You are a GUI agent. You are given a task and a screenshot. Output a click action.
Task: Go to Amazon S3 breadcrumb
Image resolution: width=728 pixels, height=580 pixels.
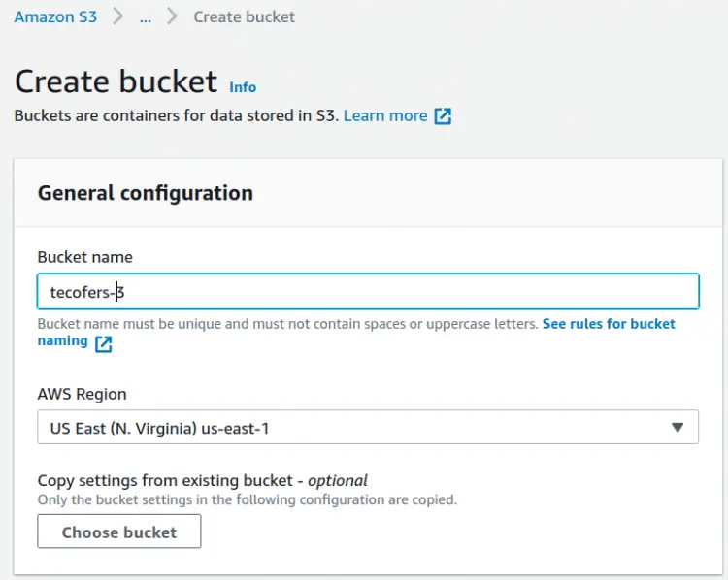(x=55, y=16)
